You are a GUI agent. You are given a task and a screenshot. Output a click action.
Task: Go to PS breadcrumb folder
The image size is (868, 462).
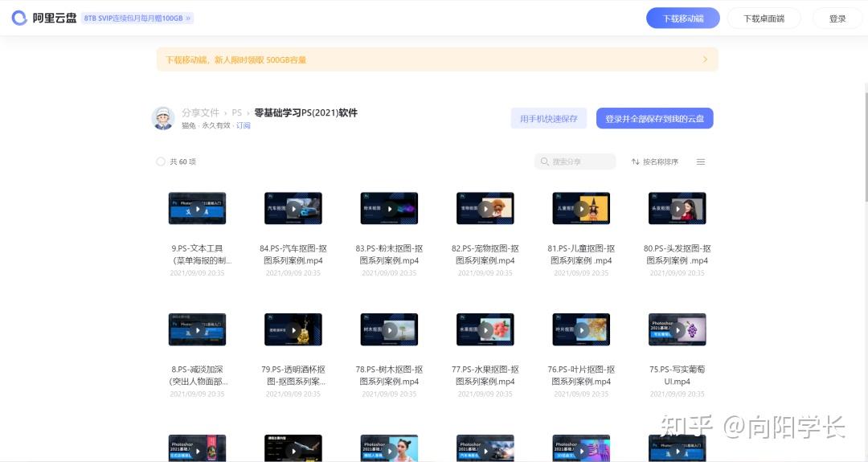point(237,112)
